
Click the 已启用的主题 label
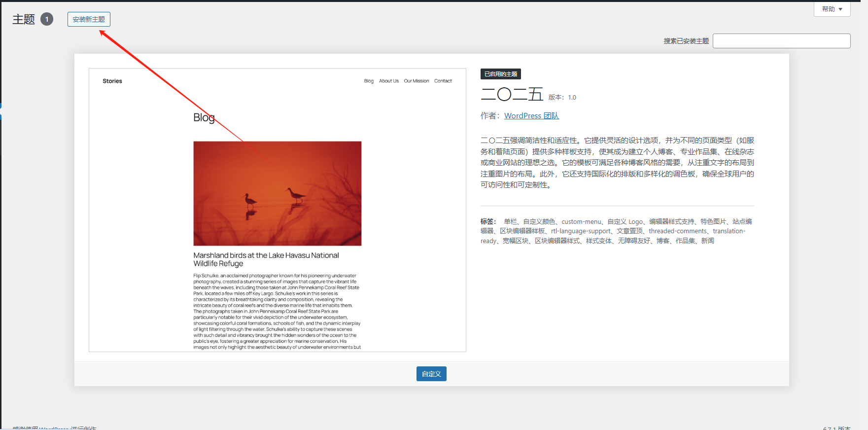tap(501, 74)
